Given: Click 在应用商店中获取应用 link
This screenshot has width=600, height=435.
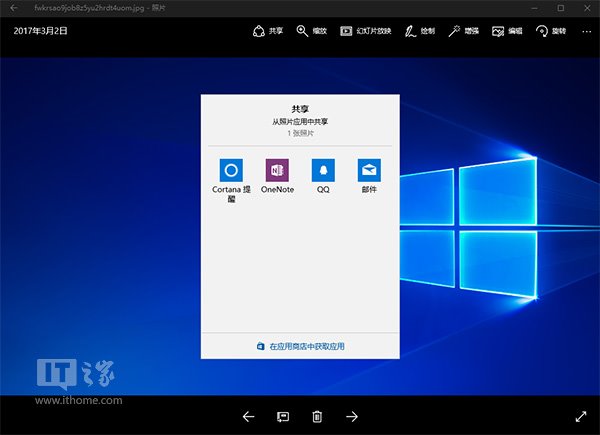Looking at the screenshot, I should coord(300,346).
